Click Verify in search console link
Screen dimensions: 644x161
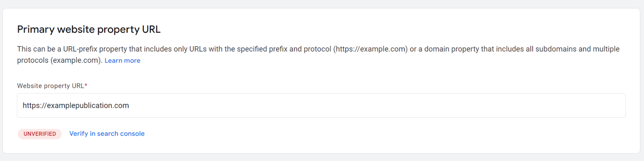tap(107, 134)
